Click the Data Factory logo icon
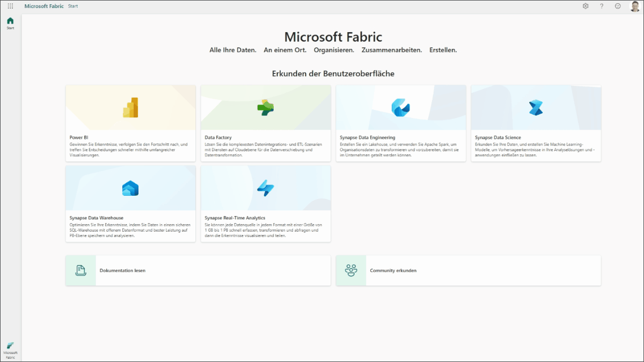The width and height of the screenshot is (644, 362). pyautogui.click(x=266, y=108)
